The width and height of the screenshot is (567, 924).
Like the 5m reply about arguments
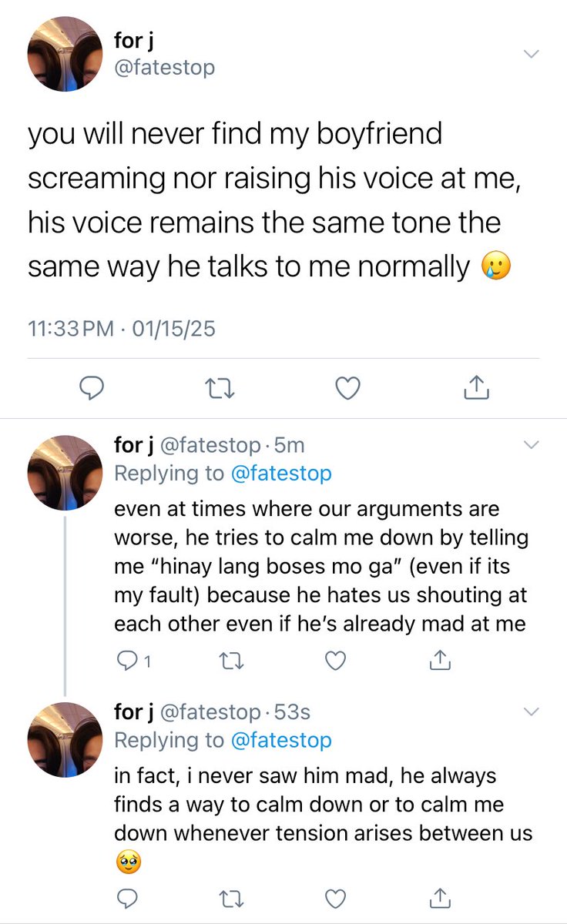tap(334, 660)
